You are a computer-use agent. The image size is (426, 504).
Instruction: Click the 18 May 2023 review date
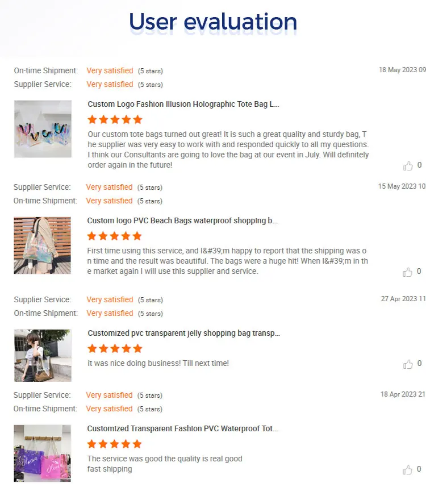point(402,70)
